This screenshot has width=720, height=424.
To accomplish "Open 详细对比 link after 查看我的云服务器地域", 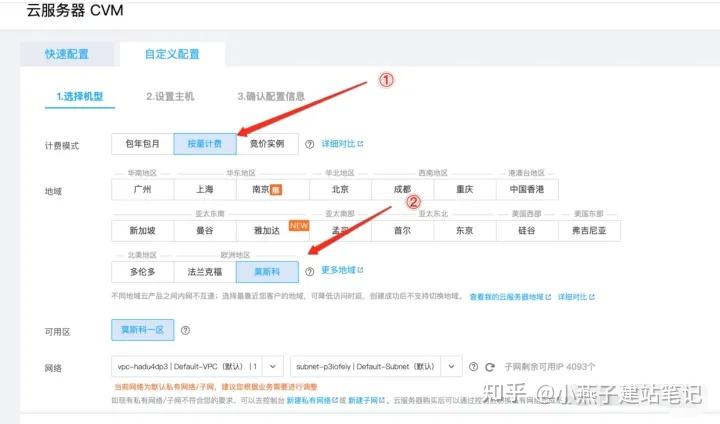I will [x=576, y=297].
